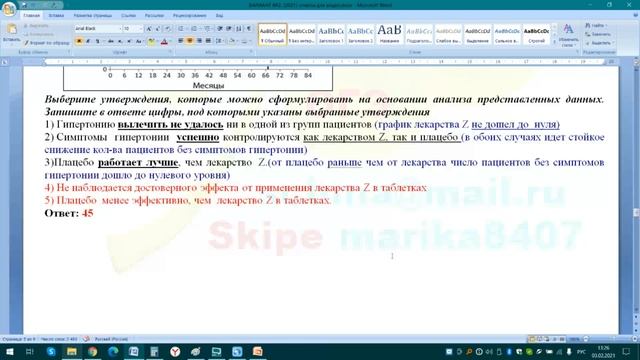The height and width of the screenshot is (360, 640).
Task: Apply the Заголовок 2 style
Action: pyautogui.click(x=360, y=34)
